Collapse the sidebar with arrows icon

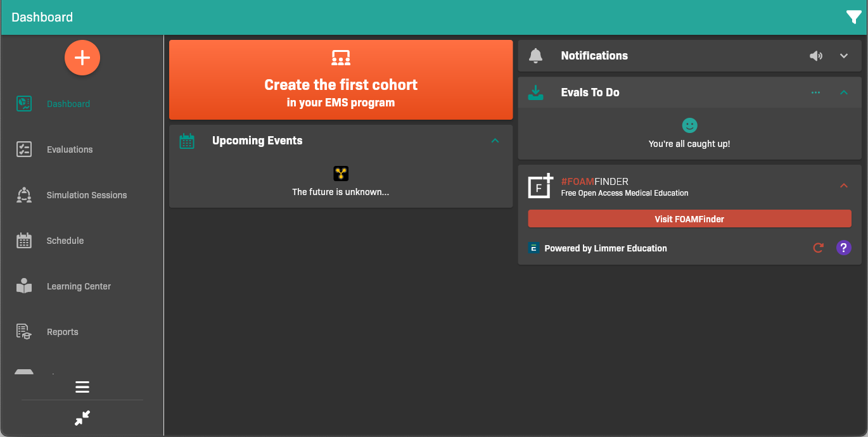pyautogui.click(x=82, y=418)
